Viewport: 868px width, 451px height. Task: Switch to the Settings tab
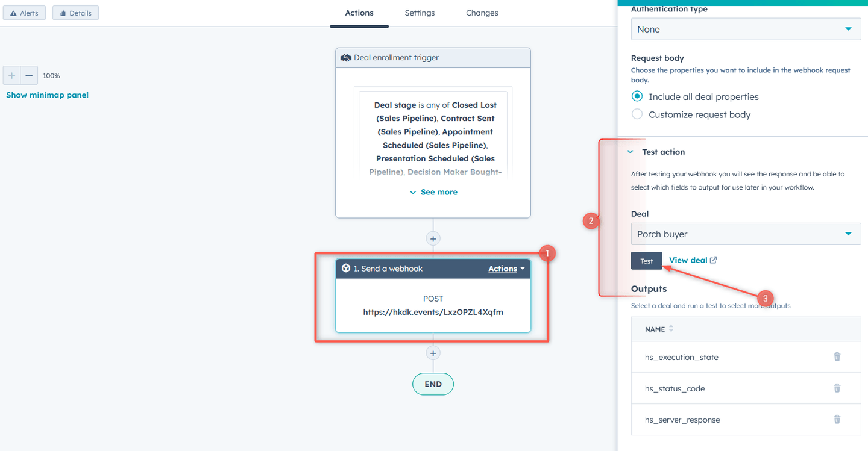420,13
